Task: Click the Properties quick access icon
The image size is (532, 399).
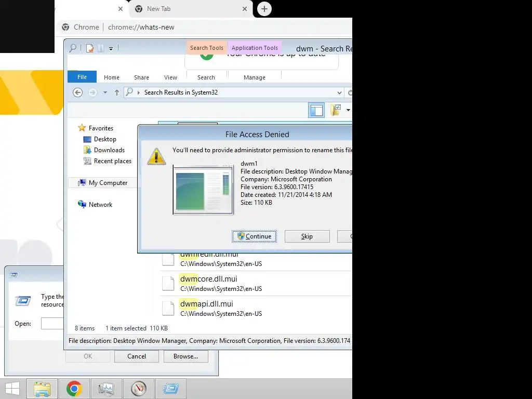Action: pyautogui.click(x=89, y=48)
